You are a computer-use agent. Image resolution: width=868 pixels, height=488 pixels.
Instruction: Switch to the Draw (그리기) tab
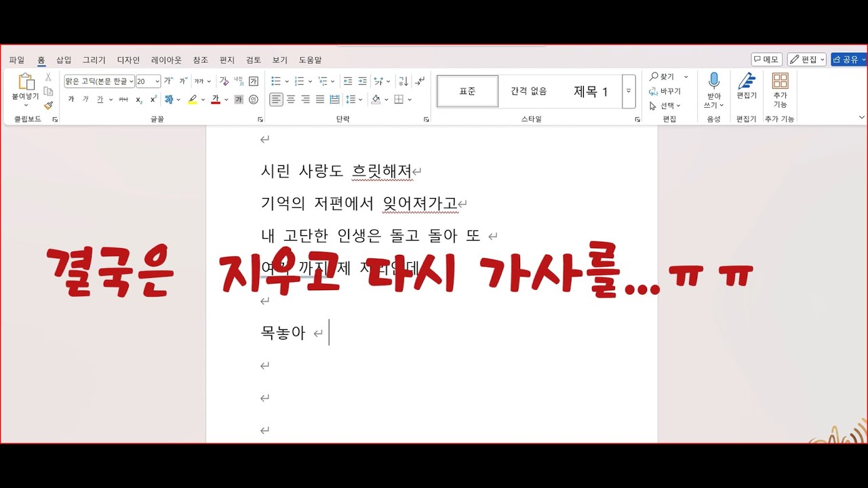(94, 60)
